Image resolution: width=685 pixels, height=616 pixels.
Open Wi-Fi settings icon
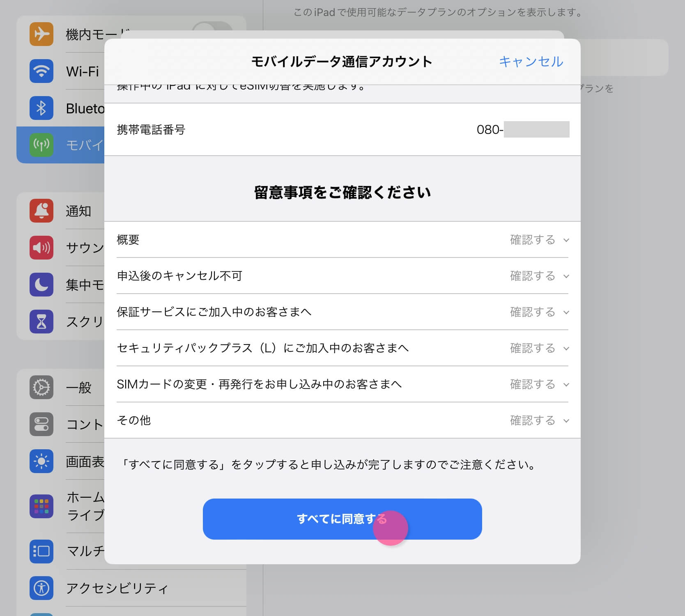coord(41,71)
